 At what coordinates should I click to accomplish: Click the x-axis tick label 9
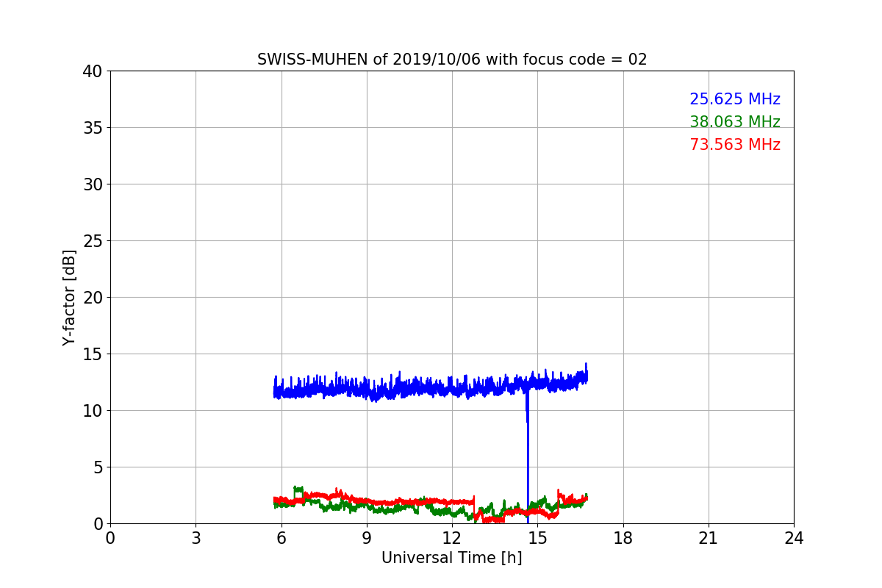point(367,538)
